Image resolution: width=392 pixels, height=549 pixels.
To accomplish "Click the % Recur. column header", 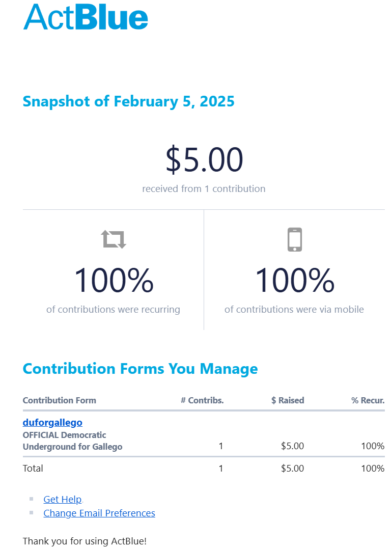I will click(x=368, y=400).
